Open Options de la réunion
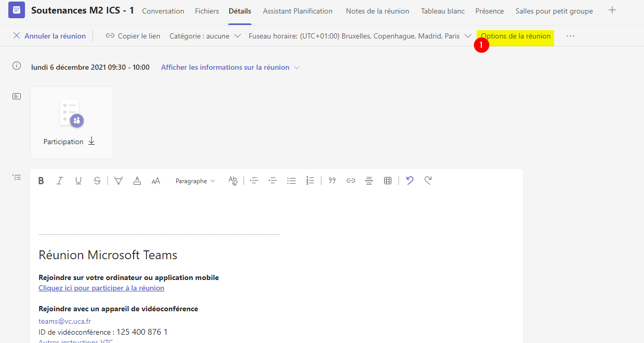This screenshot has width=644, height=343. pos(515,36)
